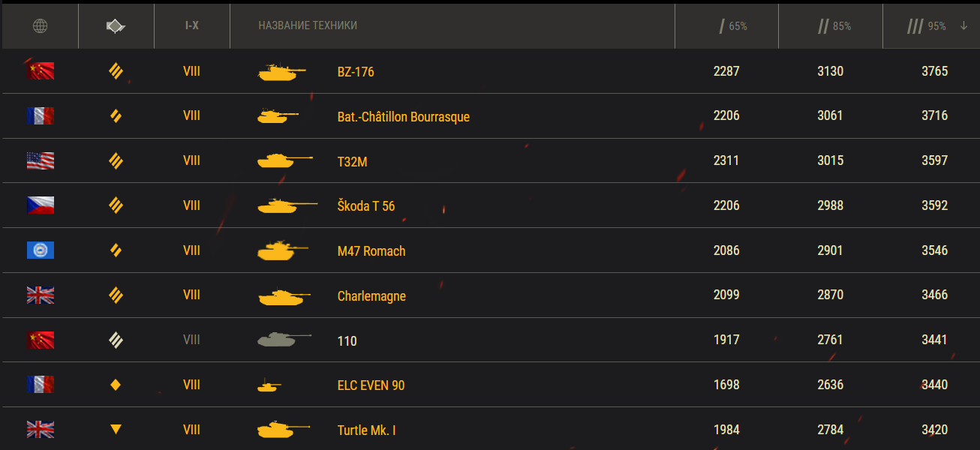Select the 110 tank name
Viewport: 980px width, 450px height.
pos(347,341)
